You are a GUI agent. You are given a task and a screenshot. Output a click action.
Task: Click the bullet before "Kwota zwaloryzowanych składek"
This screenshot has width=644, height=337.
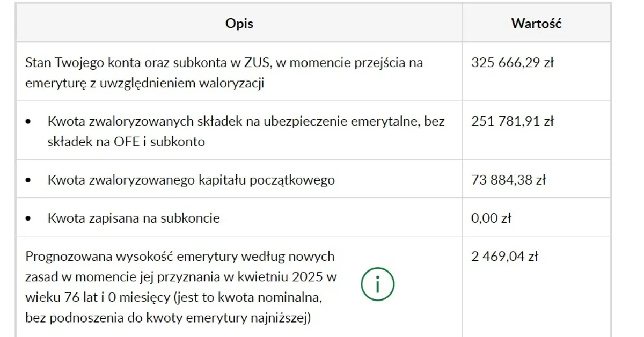[29, 122]
